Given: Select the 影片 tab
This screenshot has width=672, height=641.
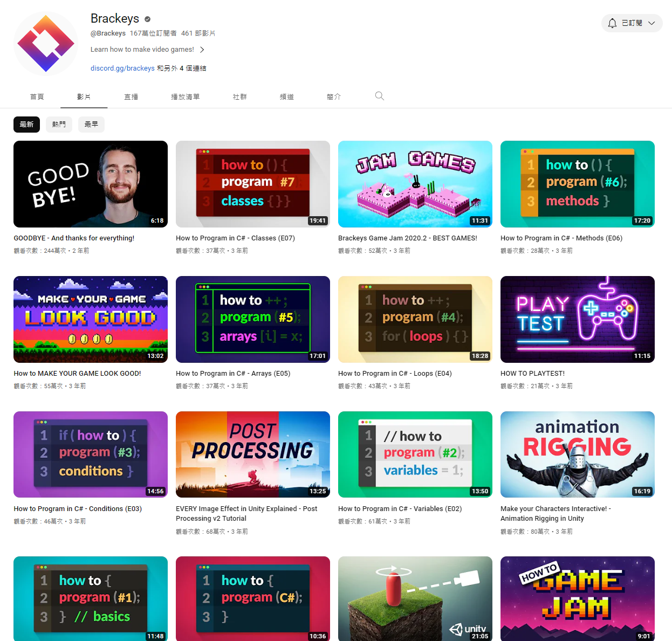Looking at the screenshot, I should pos(84,97).
